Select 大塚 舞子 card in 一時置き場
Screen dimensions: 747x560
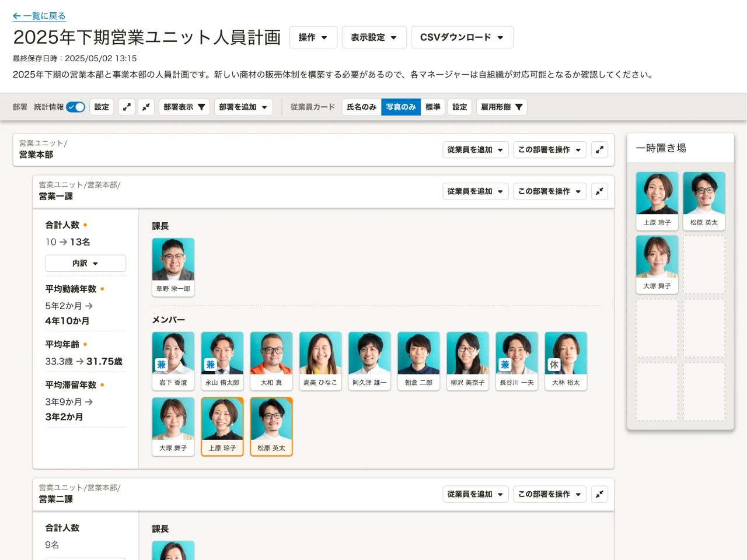657,264
